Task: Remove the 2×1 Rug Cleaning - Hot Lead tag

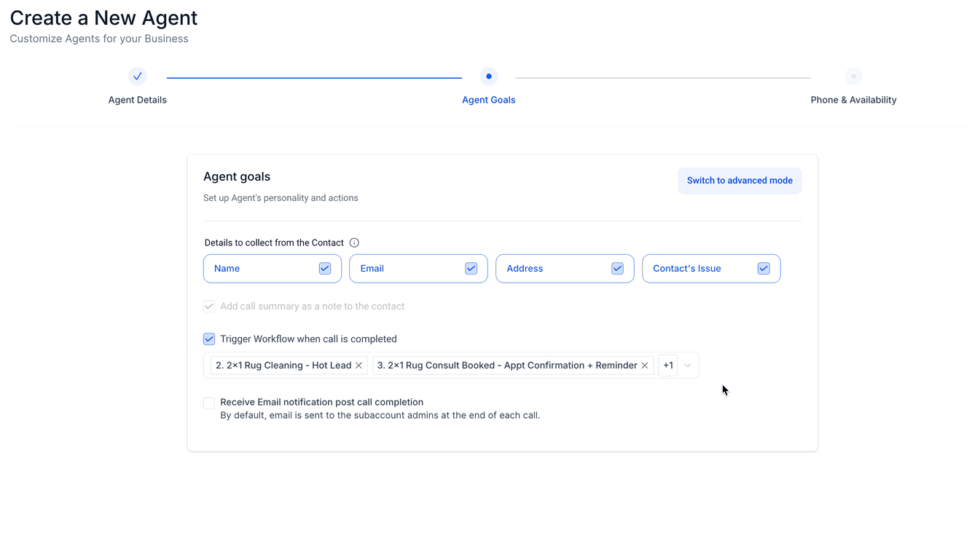Action: (x=359, y=366)
